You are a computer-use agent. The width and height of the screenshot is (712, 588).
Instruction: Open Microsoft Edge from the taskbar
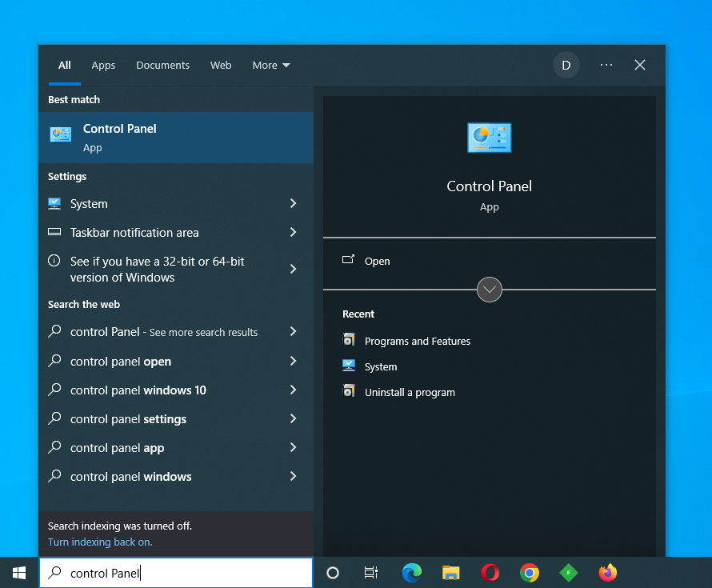[412, 573]
